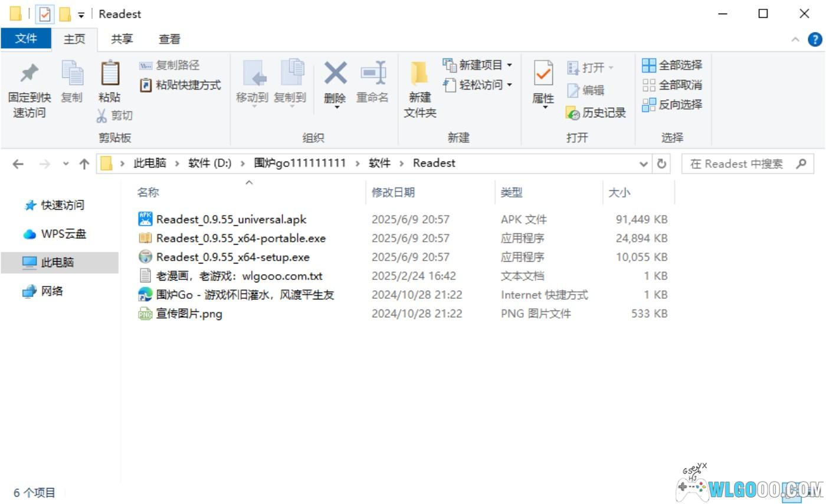Open the File (文件) menu

(26, 39)
